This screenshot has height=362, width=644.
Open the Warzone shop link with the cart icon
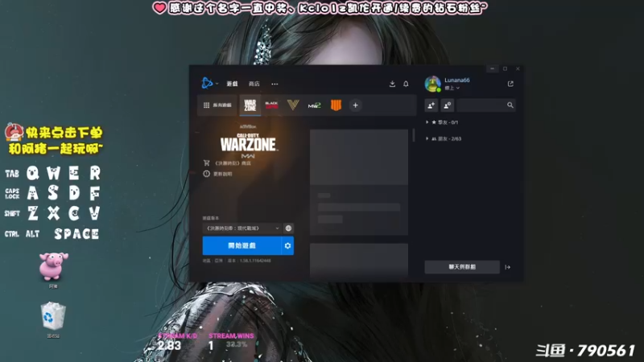[x=227, y=163]
